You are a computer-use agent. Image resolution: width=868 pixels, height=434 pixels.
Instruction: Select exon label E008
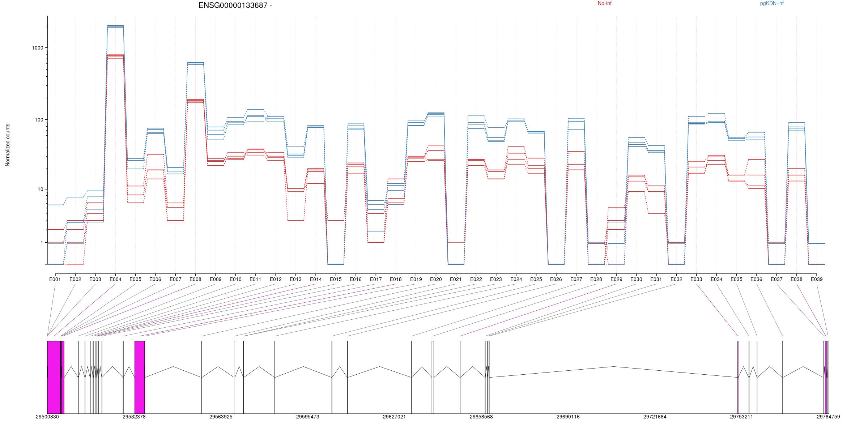195,279
